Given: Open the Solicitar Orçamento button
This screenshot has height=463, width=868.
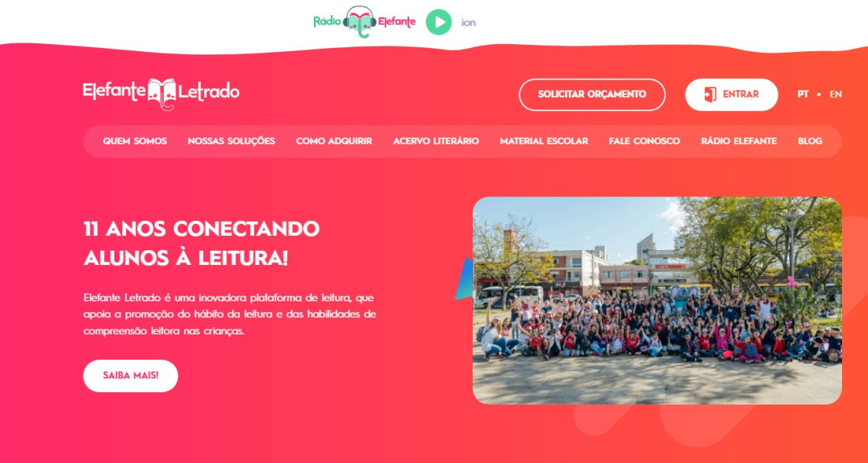Looking at the screenshot, I should click(x=592, y=95).
